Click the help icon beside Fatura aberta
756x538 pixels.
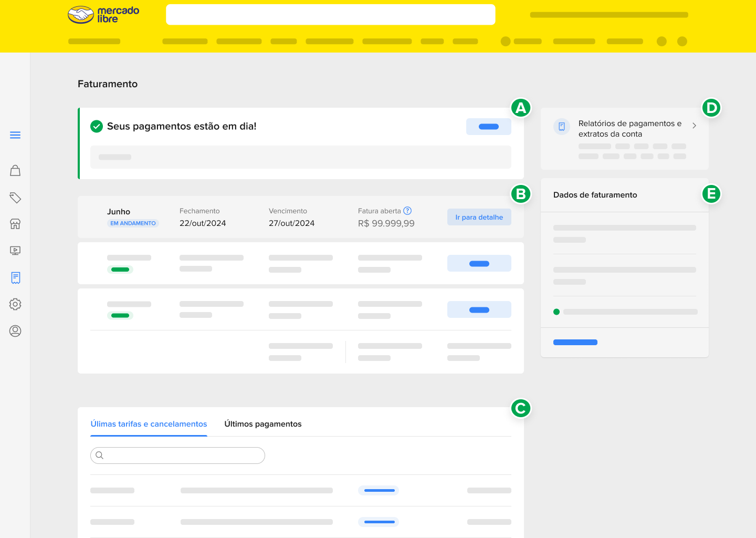[407, 211]
